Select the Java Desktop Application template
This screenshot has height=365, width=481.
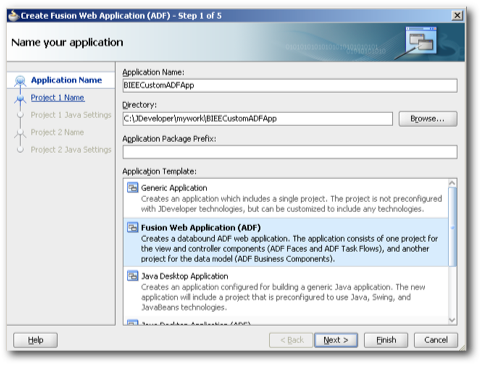coord(286,291)
